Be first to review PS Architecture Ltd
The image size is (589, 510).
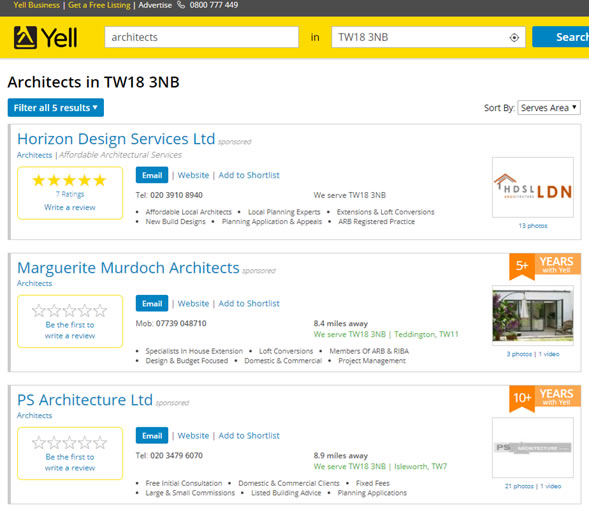click(x=70, y=462)
